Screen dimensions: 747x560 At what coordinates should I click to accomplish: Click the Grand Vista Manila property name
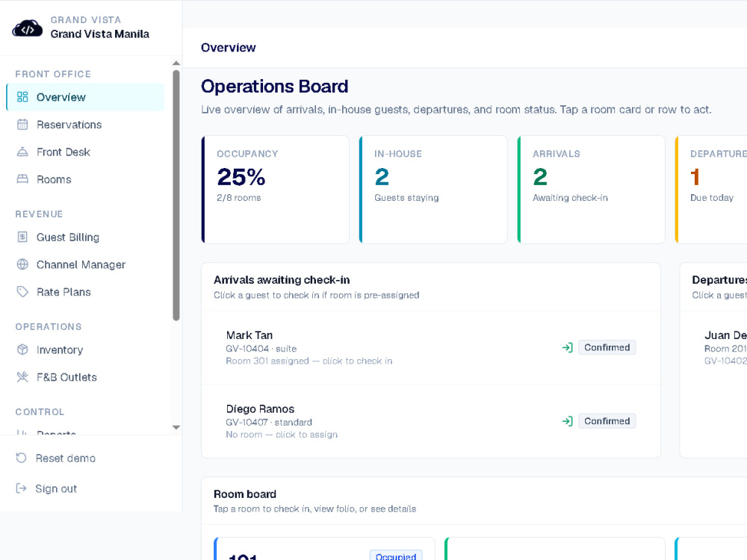[99, 34]
